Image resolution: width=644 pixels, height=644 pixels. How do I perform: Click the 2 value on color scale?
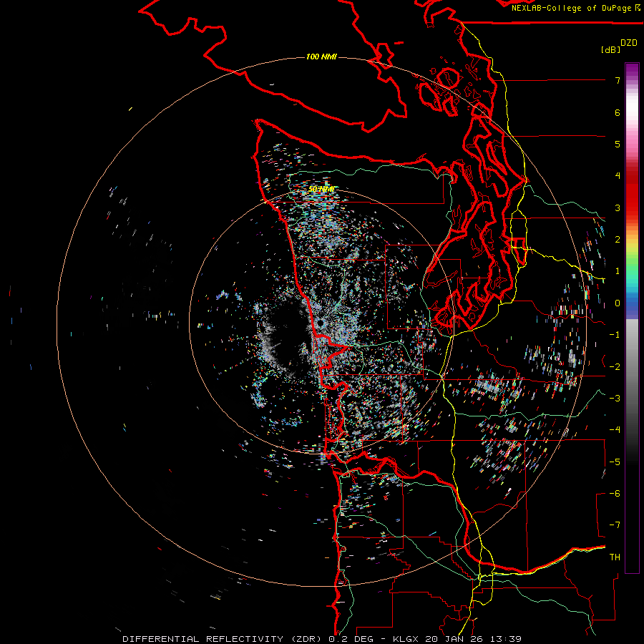coord(618,240)
